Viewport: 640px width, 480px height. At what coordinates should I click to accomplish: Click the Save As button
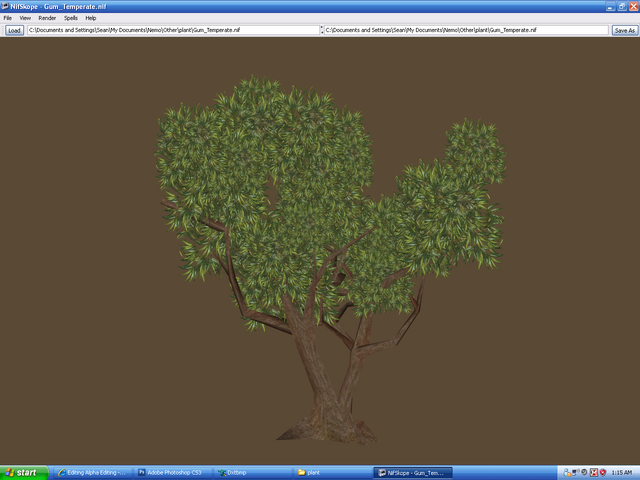click(x=624, y=30)
